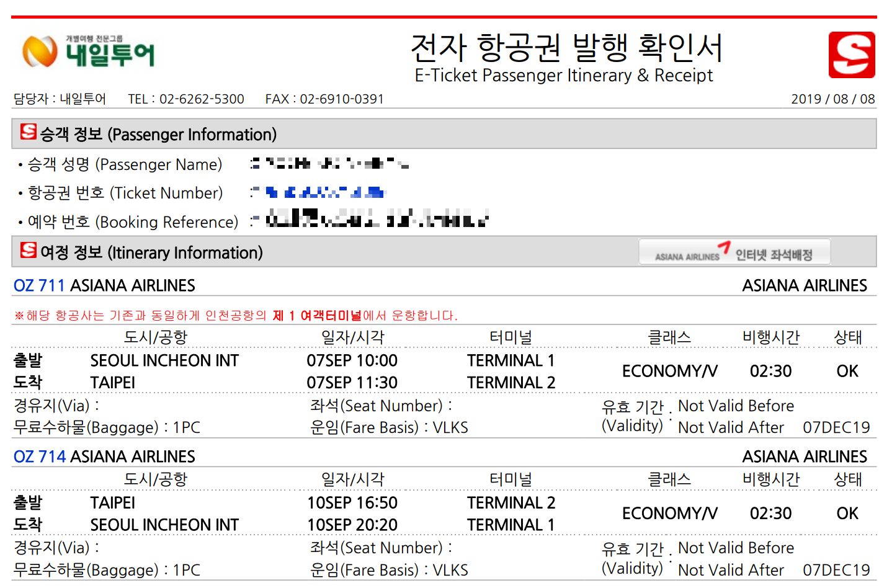879x588 pixels.
Task: Click the 승객 성명 (Passenger Name) label
Action: (x=125, y=164)
